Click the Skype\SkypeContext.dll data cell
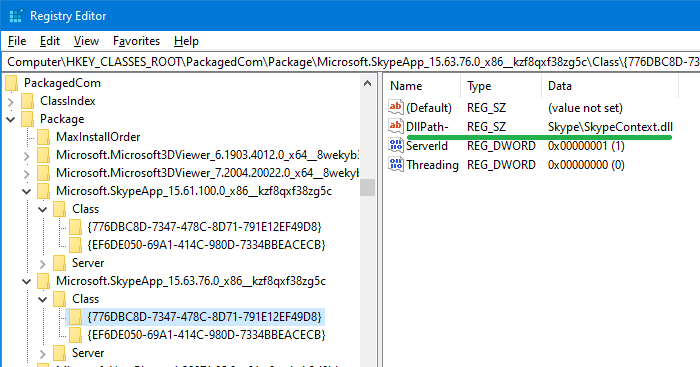700x367 pixels. [610, 127]
